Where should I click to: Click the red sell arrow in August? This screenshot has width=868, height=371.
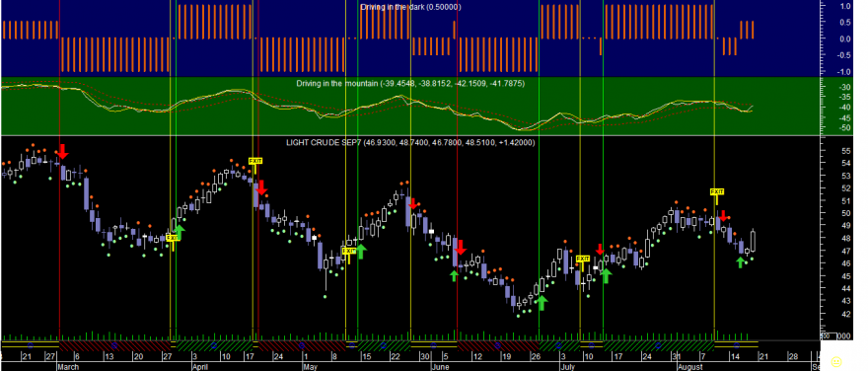[x=723, y=216]
